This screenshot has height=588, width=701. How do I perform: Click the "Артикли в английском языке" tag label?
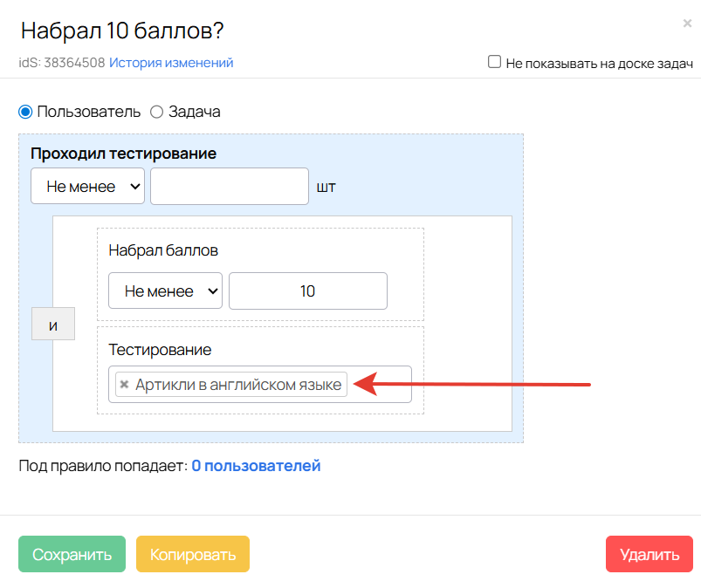click(x=238, y=385)
